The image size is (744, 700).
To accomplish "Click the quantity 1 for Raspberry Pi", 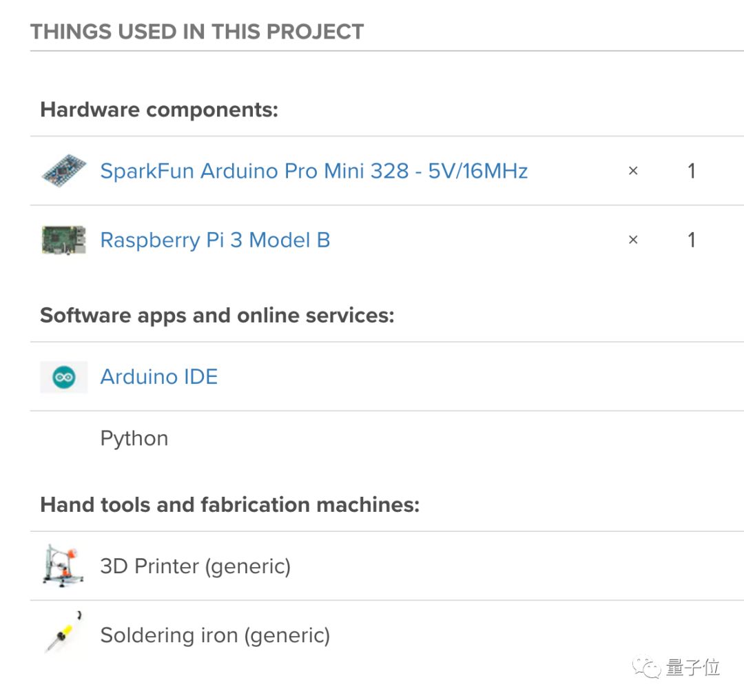I will (692, 240).
